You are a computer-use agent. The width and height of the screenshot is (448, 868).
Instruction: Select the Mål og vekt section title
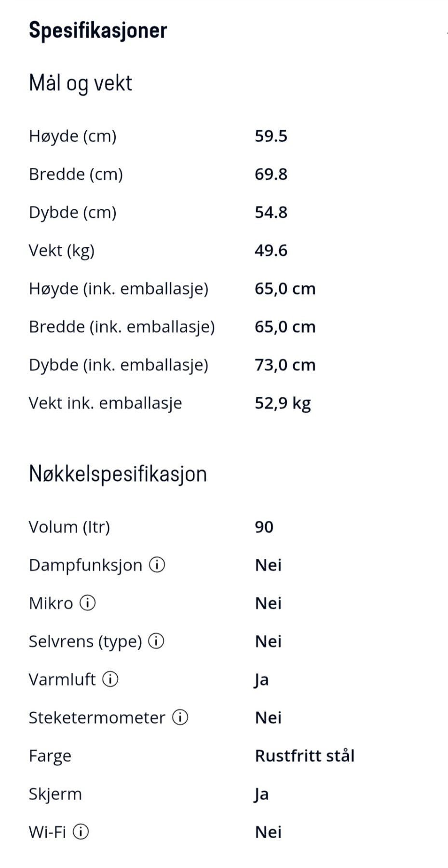point(81,83)
